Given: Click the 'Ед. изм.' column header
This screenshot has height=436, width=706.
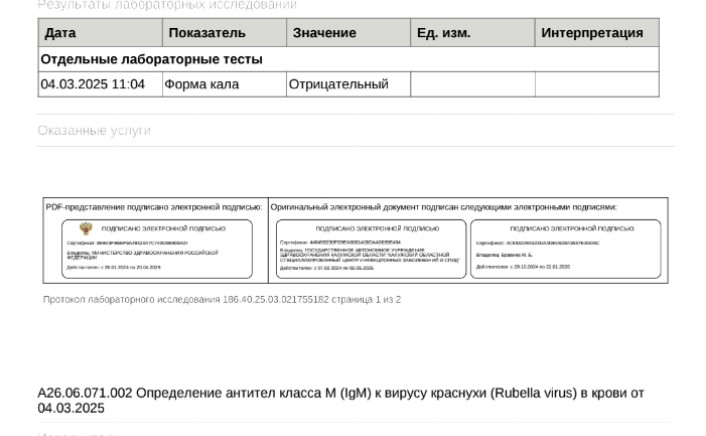Looking at the screenshot, I should point(473,33).
